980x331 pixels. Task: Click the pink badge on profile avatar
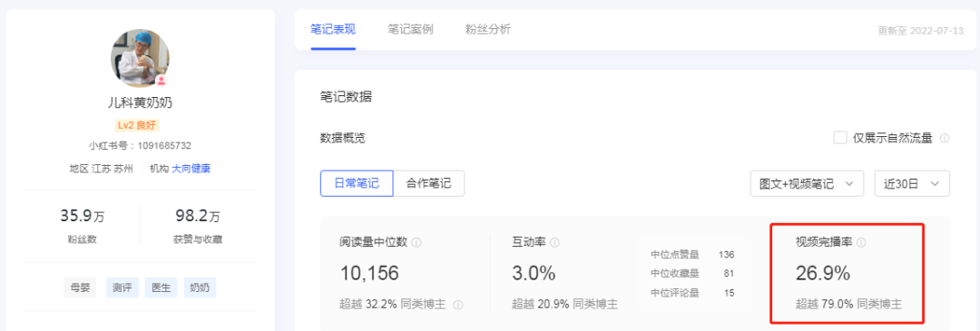(x=162, y=81)
